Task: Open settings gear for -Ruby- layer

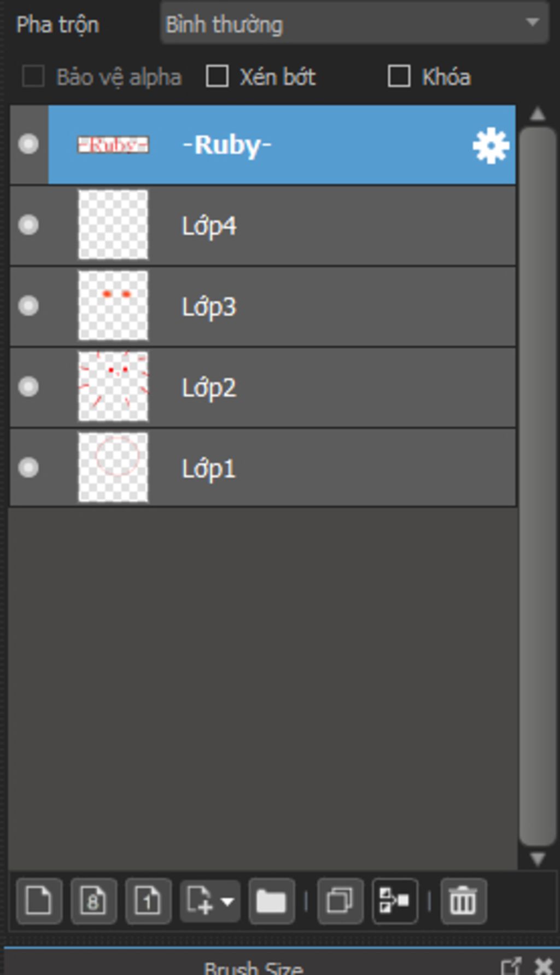Action: click(x=491, y=146)
